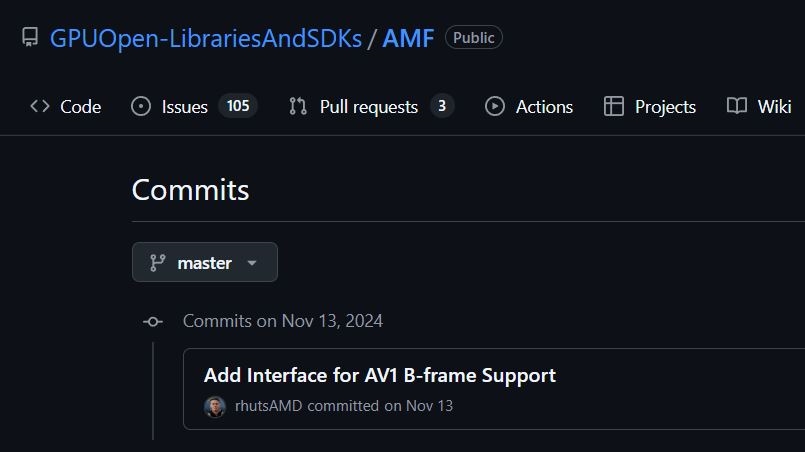Open the 'Add Interface for AV1 B-frame Support' commit

(x=380, y=375)
